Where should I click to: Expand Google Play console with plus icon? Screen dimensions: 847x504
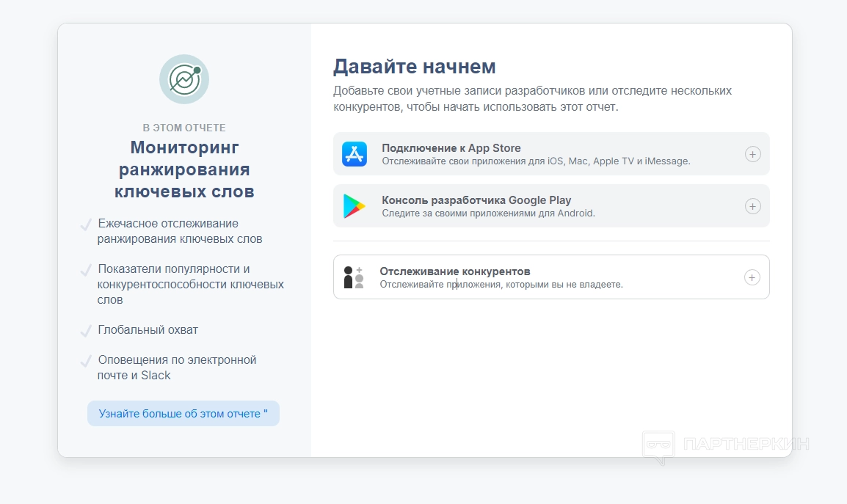click(752, 206)
